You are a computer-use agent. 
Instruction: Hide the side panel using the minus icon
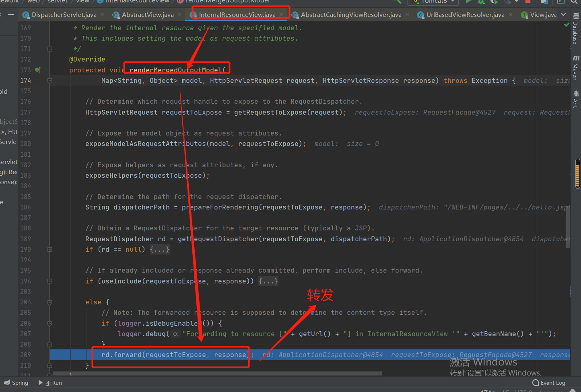click(x=11, y=15)
